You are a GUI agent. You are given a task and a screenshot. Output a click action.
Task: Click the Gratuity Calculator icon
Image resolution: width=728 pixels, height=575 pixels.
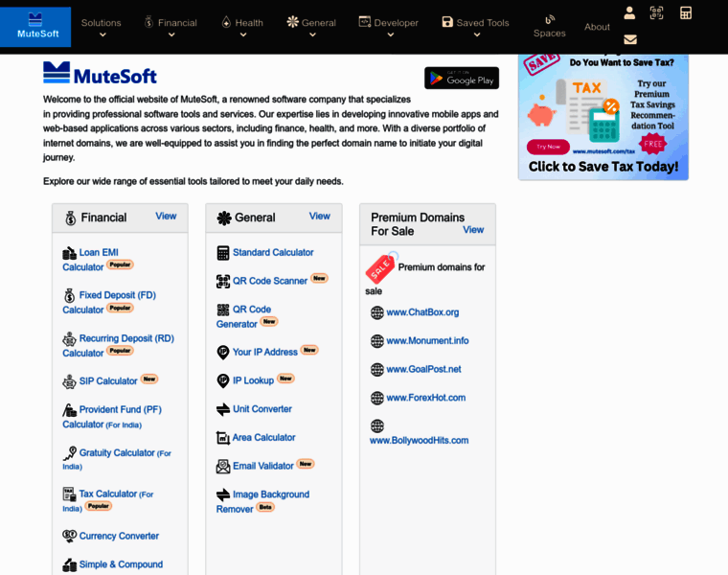(70, 453)
